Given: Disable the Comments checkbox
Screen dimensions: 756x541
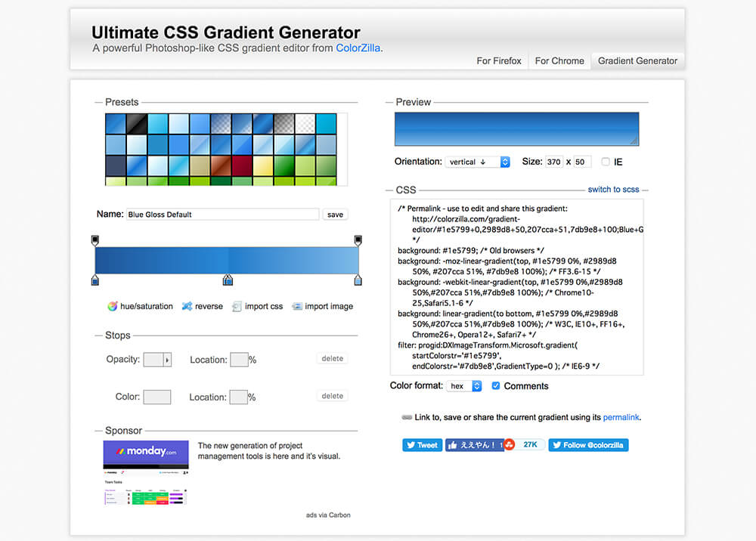Looking at the screenshot, I should (495, 385).
